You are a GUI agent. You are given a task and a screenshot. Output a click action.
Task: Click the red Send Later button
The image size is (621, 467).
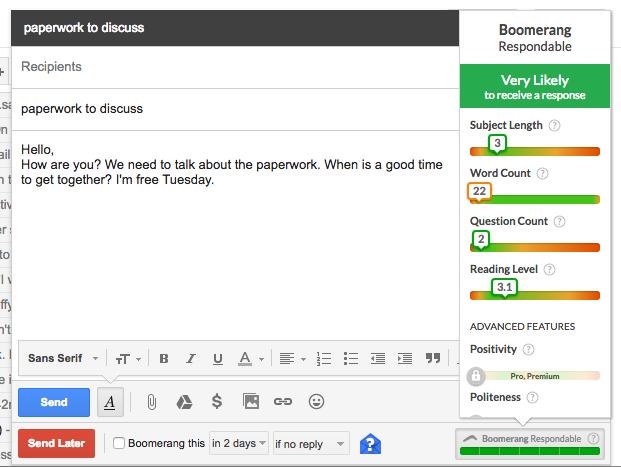point(56,443)
